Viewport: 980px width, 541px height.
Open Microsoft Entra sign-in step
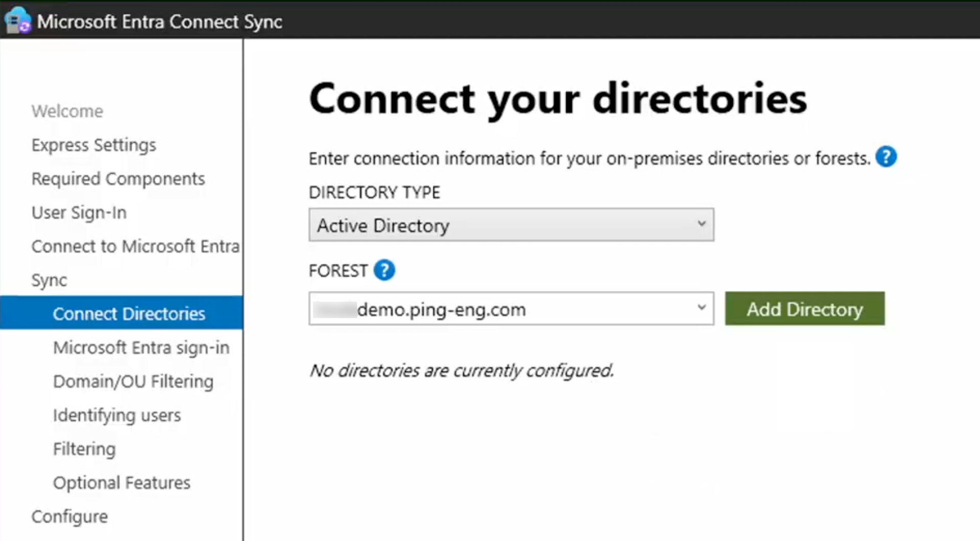click(141, 347)
